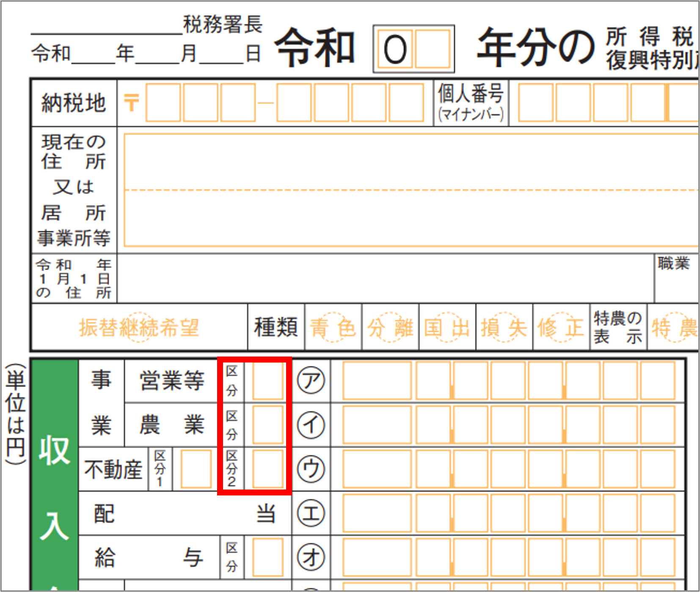Click the green 収入 section band
The height and width of the screenshot is (592, 700).
(x=55, y=487)
